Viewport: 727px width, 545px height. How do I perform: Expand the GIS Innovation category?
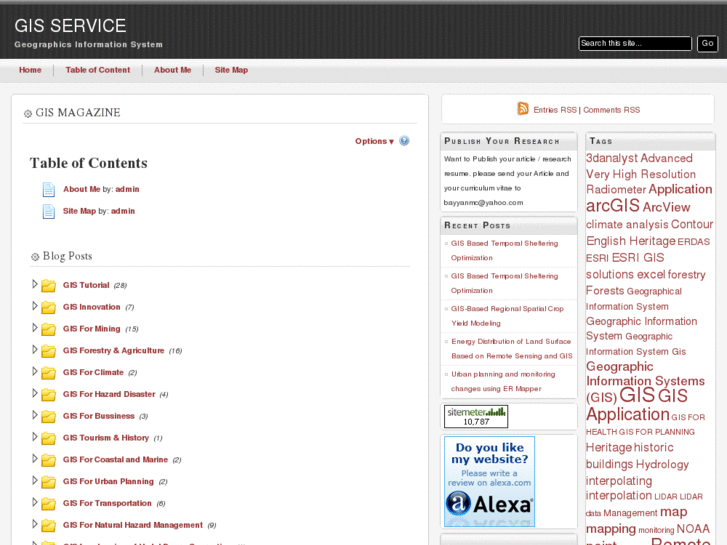tap(34, 306)
